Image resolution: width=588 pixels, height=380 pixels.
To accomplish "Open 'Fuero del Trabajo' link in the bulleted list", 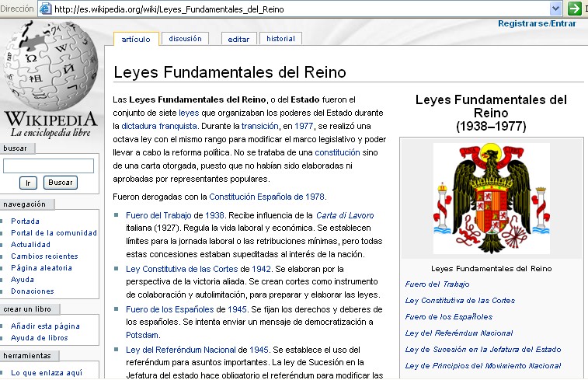I will (x=158, y=215).
